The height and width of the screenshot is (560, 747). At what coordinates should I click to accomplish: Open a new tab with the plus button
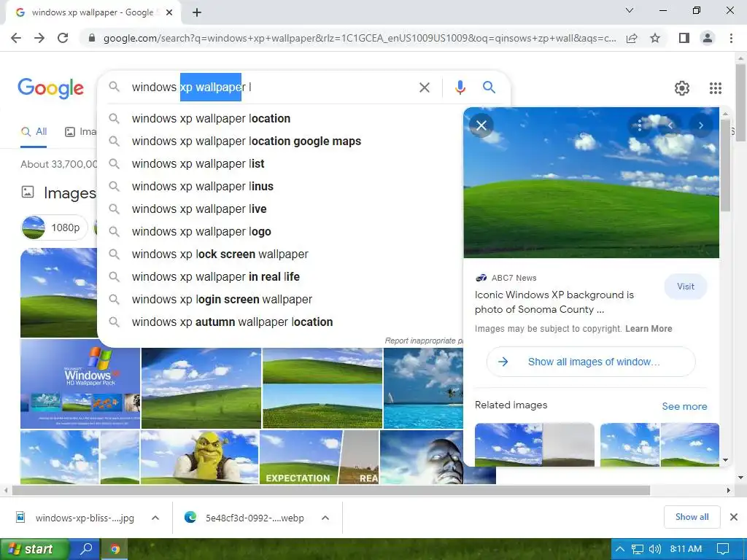[x=197, y=12]
